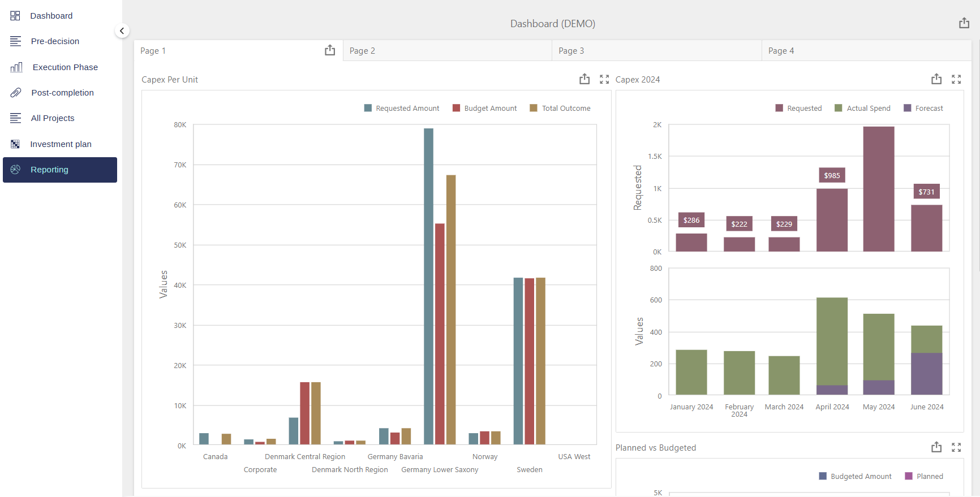Click the $222 data label for February
The image size is (980, 497).
coord(739,224)
